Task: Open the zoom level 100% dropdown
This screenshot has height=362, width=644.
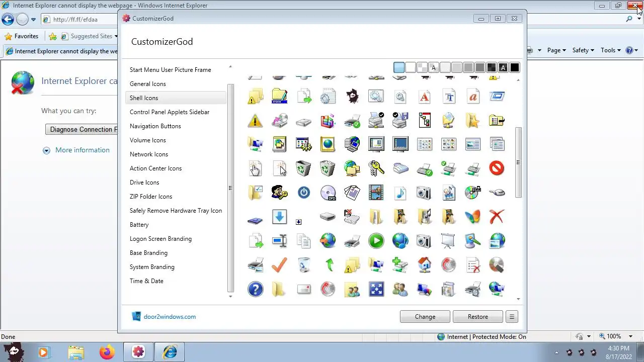Action: pyautogui.click(x=629, y=336)
